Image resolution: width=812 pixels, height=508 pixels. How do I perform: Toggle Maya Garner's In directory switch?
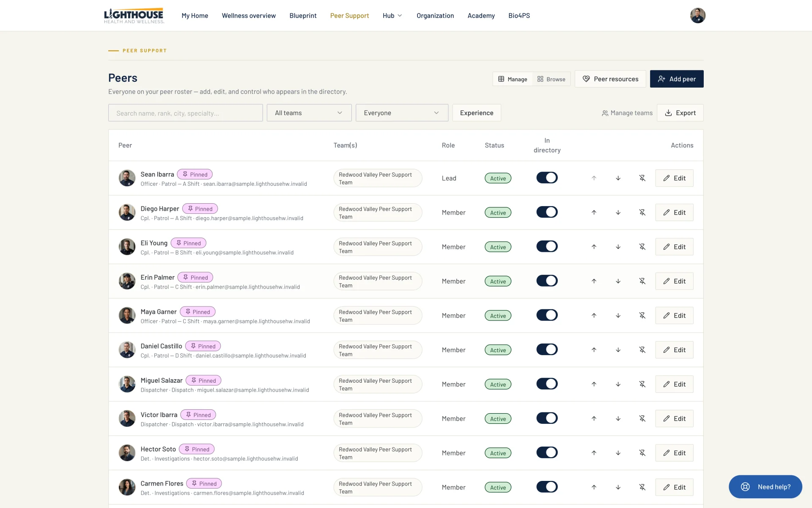click(x=547, y=315)
